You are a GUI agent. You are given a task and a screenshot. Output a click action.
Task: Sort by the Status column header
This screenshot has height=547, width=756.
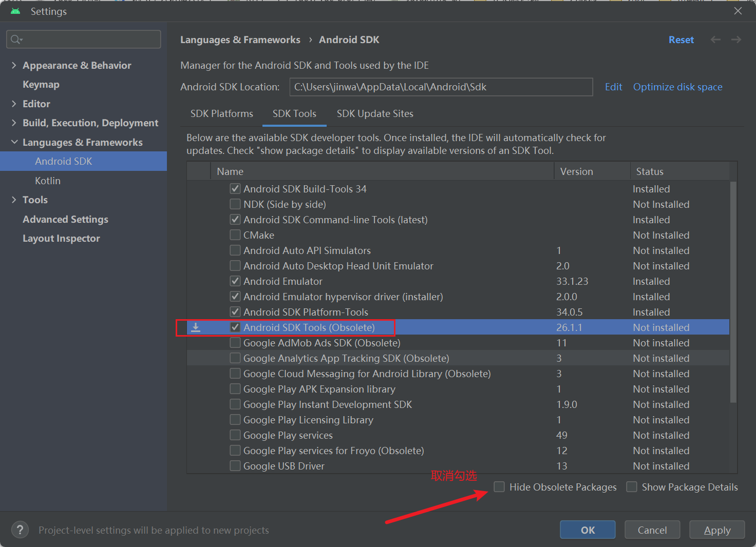(x=681, y=171)
